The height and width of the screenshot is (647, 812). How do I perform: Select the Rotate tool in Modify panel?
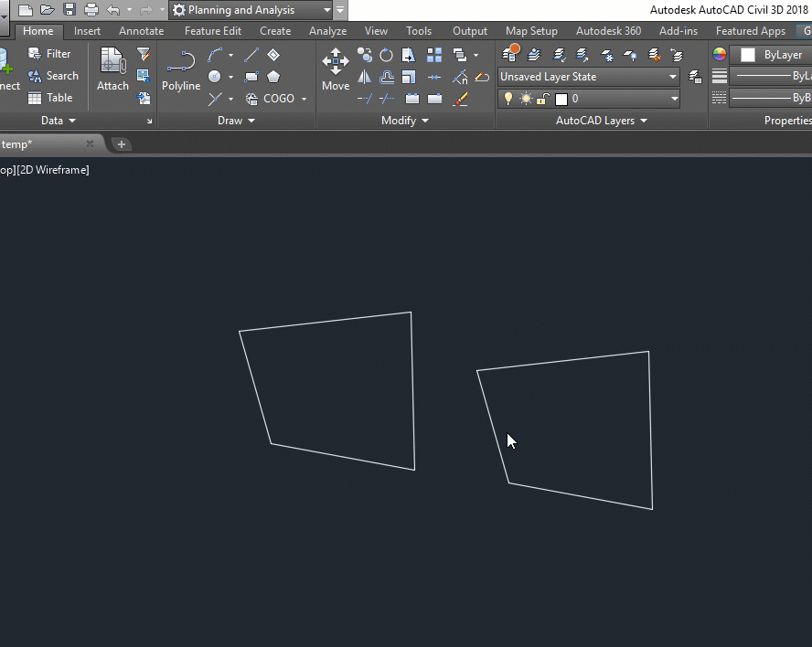(x=387, y=55)
